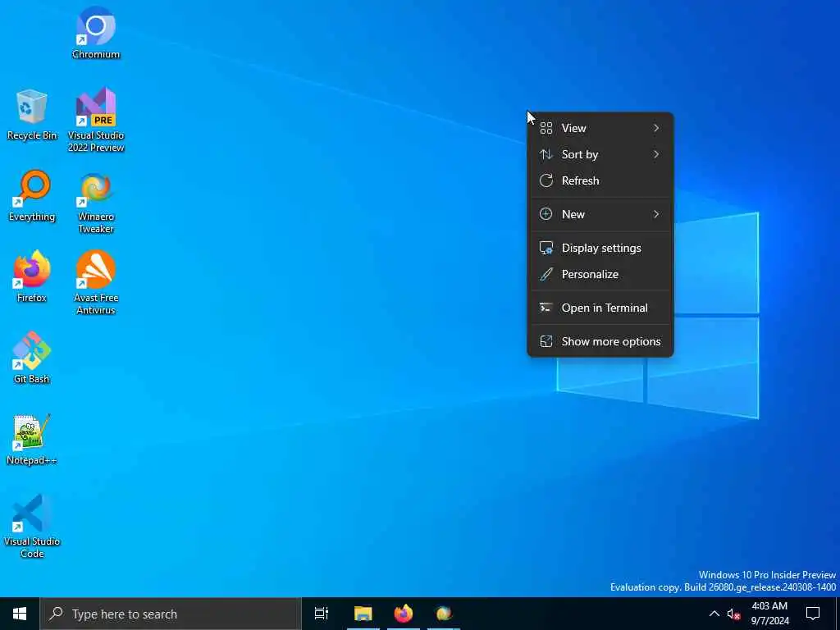Select the Visual Studio Code shortcut
840x630 pixels.
pyautogui.click(x=32, y=526)
